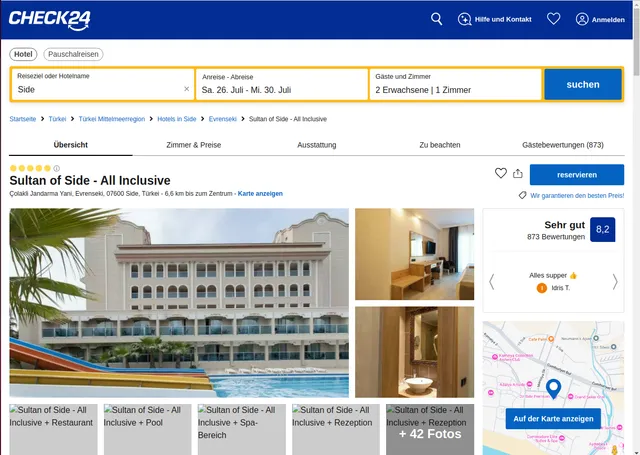Click the blue map location pin
Image resolution: width=640 pixels, height=455 pixels.
click(x=553, y=388)
